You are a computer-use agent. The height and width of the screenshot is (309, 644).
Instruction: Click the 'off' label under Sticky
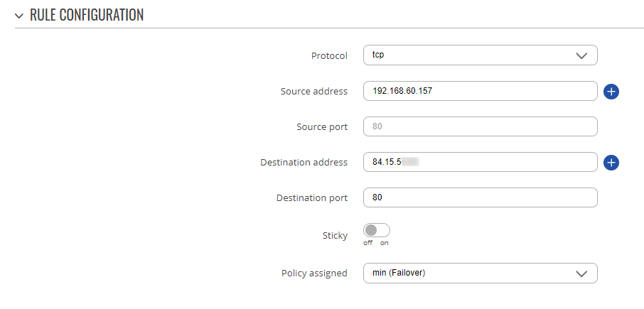click(368, 243)
